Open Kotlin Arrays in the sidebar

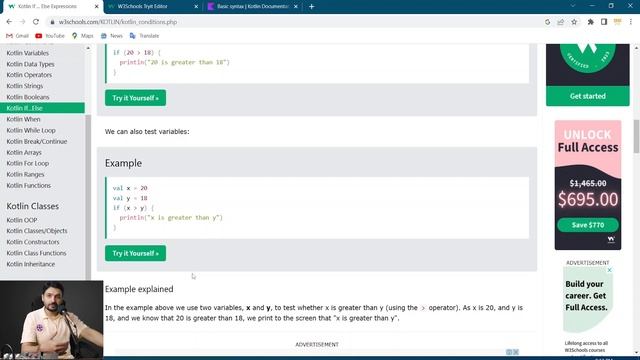point(24,152)
